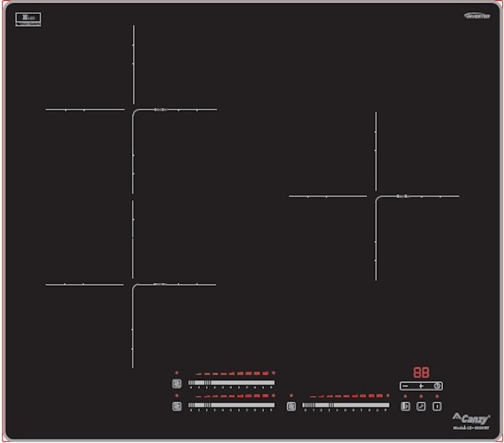The image size is (504, 443).
Task: Click the upper-left power level slider bar
Action: point(231,383)
